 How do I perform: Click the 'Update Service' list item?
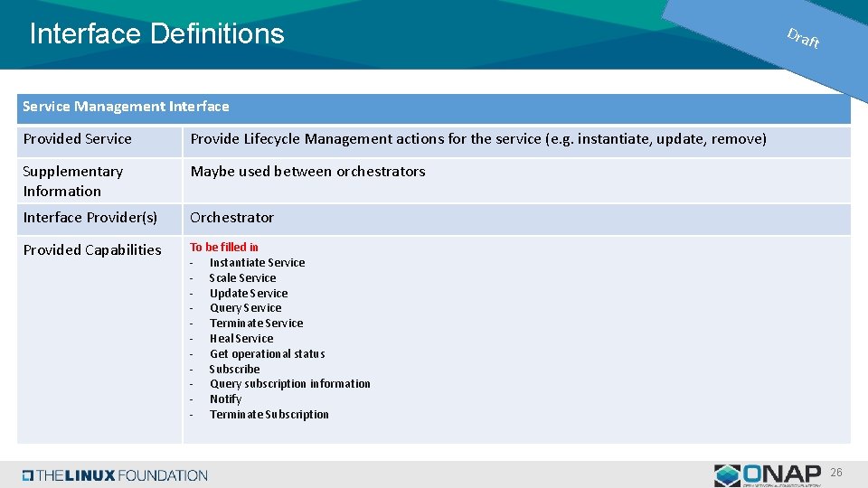click(x=249, y=293)
